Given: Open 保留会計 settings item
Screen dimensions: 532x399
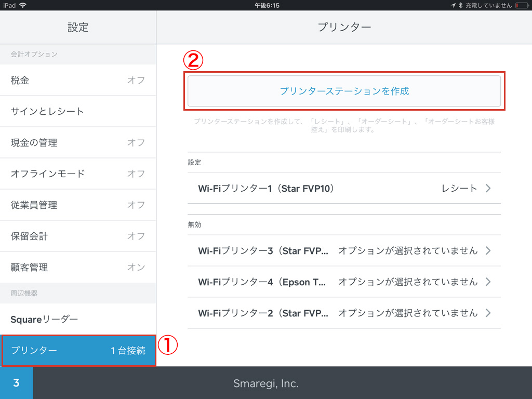Looking at the screenshot, I should [x=78, y=236].
